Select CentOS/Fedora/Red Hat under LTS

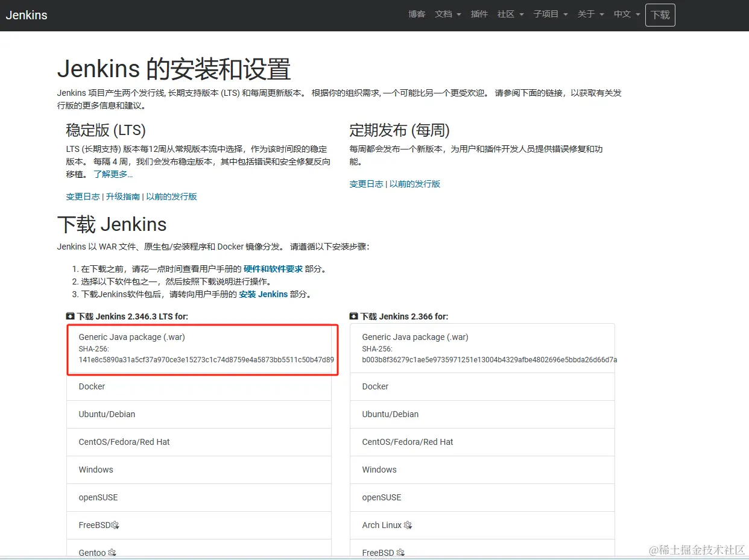point(199,442)
